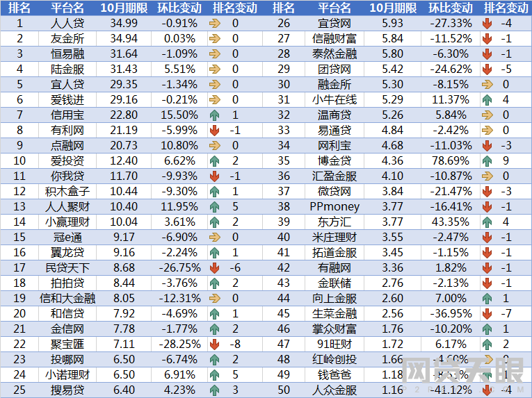Click the left 10月期限 column header

[x=124, y=8]
